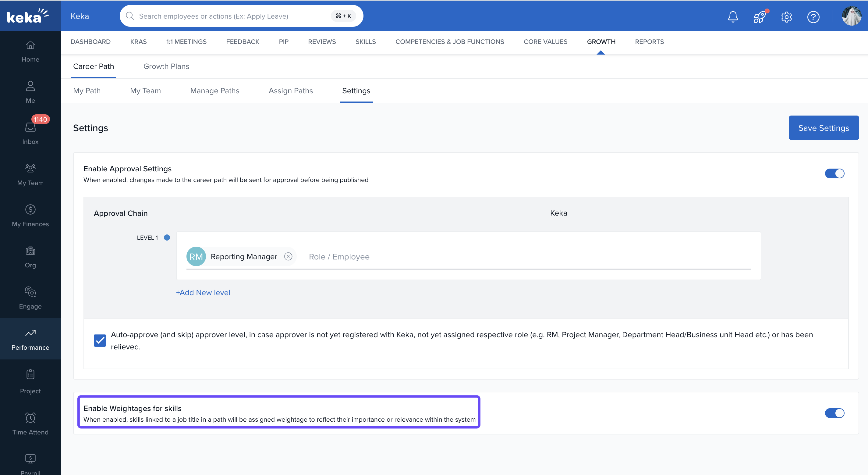Click the employee search box
The width and height of the screenshot is (868, 475).
click(x=232, y=16)
